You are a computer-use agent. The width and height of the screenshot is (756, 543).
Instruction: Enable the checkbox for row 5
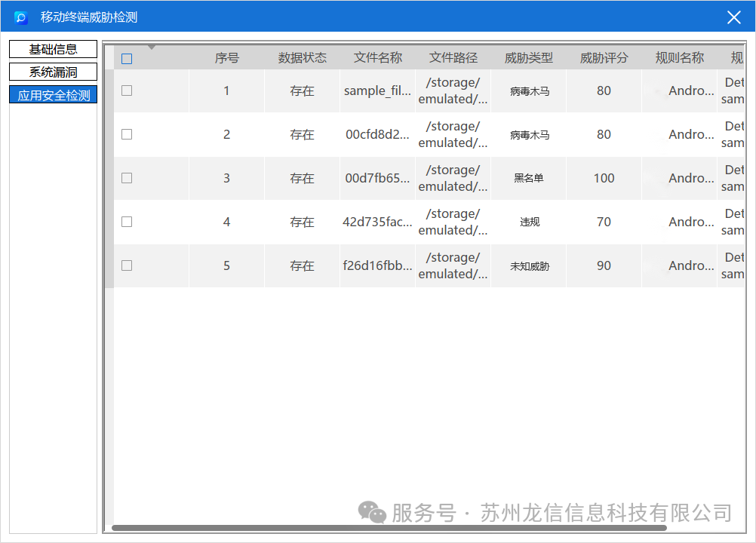tap(127, 265)
